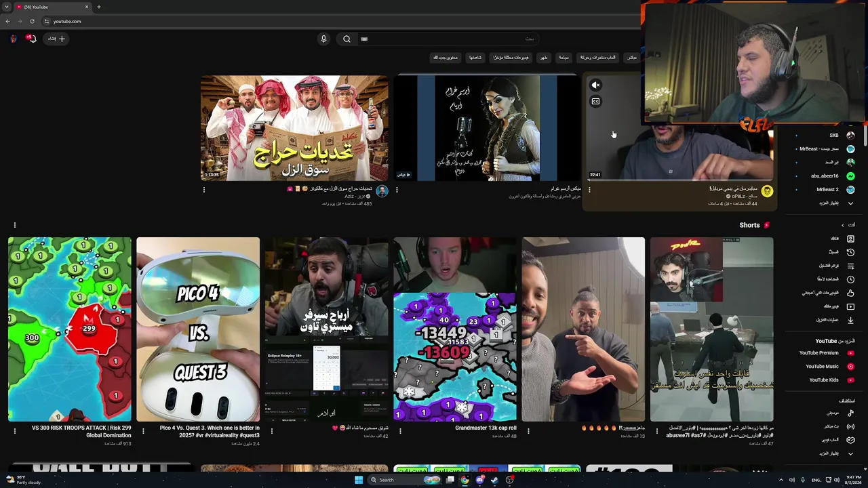The image size is (868, 488).
Task: Open the account avatar menu
Action: [13, 39]
